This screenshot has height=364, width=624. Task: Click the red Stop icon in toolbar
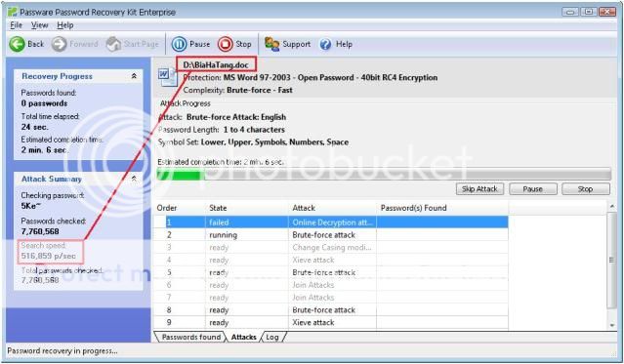coord(226,44)
